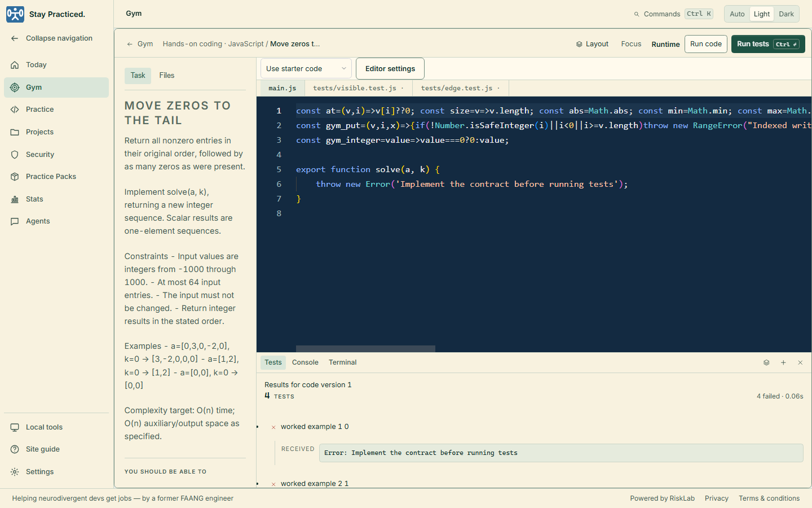Image resolution: width=812 pixels, height=508 pixels.
Task: Click the layers icon in Tests panel
Action: (766, 363)
